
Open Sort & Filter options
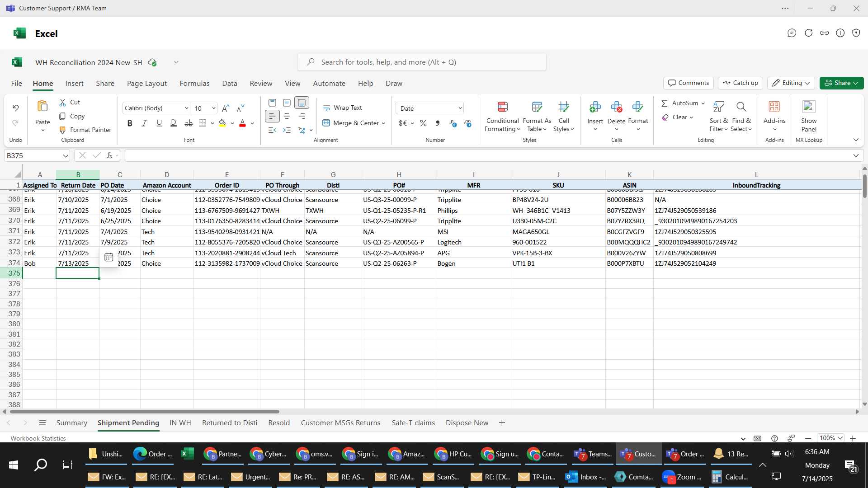[x=718, y=117]
